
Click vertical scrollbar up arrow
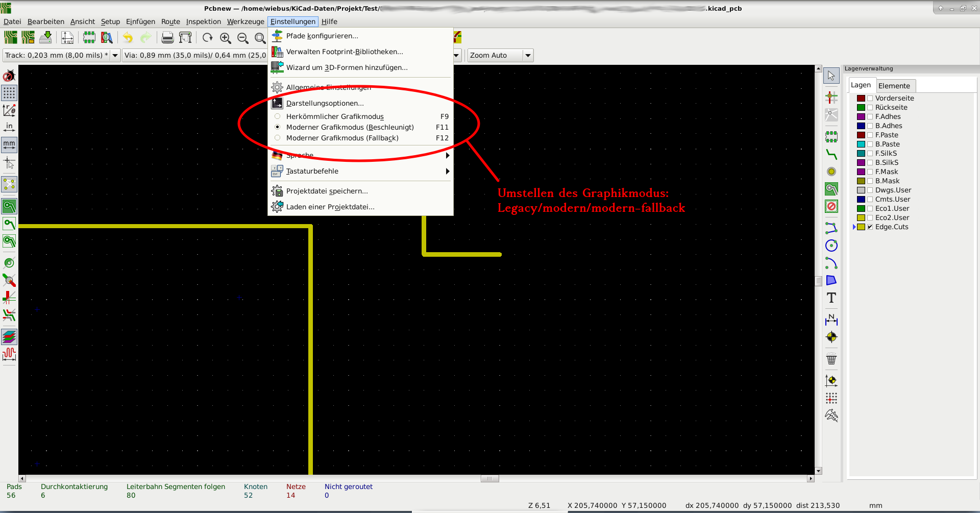click(819, 68)
